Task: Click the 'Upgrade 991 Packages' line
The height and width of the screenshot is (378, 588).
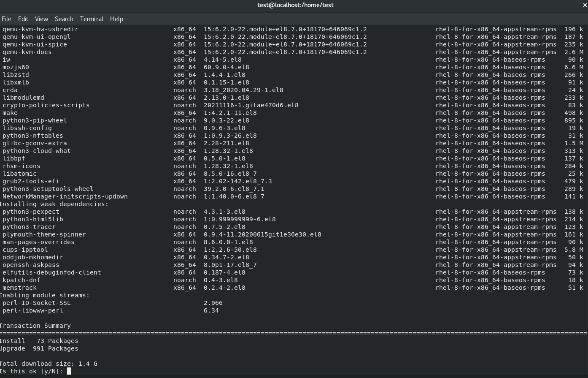Action: point(39,348)
